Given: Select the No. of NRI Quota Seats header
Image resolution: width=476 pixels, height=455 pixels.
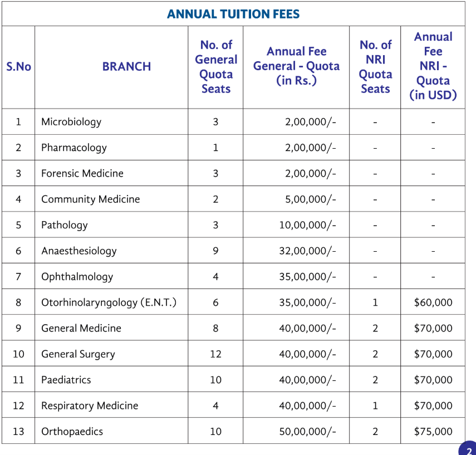Looking at the screenshot, I should coord(375,66).
